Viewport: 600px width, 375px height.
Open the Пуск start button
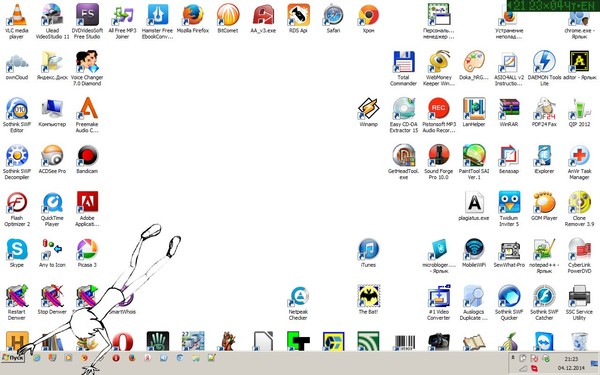[x=13, y=358]
